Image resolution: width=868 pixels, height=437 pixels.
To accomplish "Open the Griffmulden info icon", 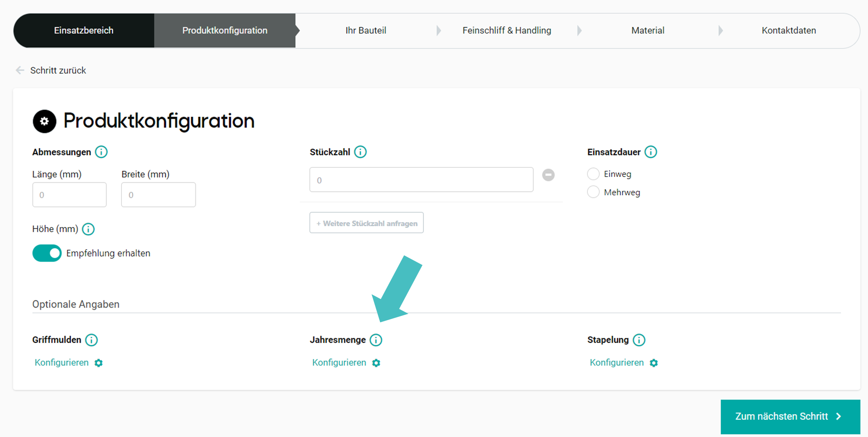I will [91, 340].
